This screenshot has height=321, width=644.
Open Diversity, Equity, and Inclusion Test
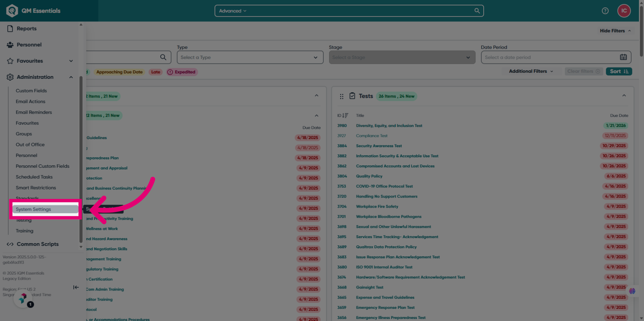click(x=389, y=126)
